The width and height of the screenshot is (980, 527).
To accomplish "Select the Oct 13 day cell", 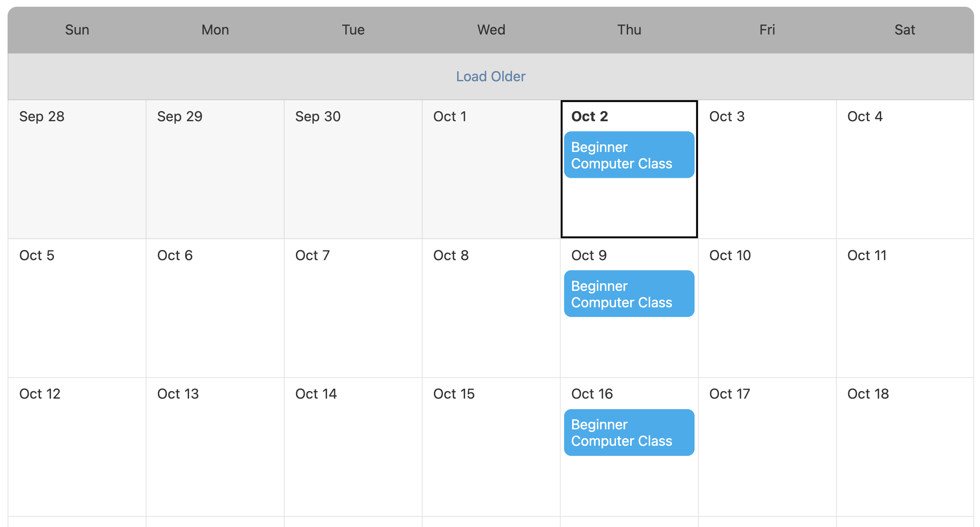I will click(x=215, y=455).
